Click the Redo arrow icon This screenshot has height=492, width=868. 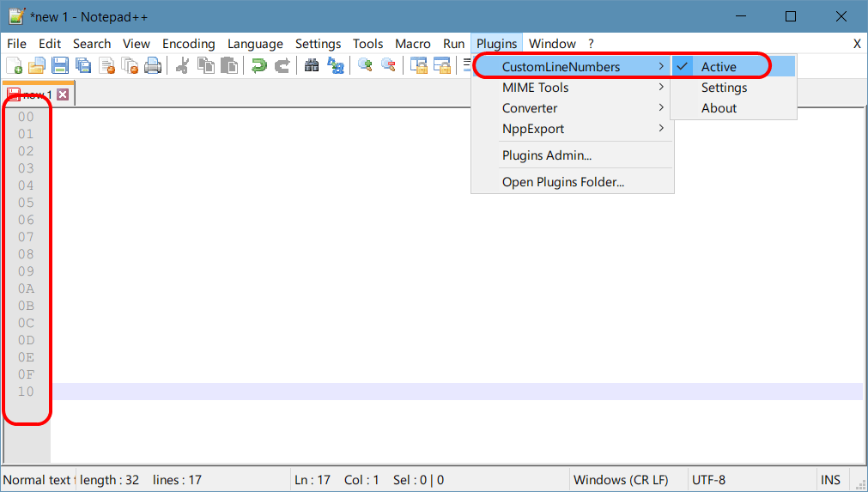click(282, 65)
